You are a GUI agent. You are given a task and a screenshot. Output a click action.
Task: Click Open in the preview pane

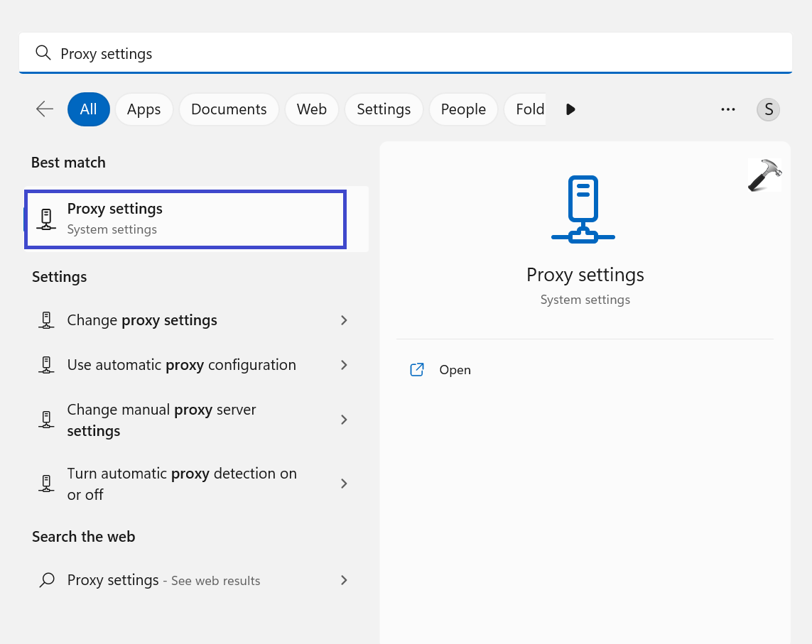coord(455,370)
